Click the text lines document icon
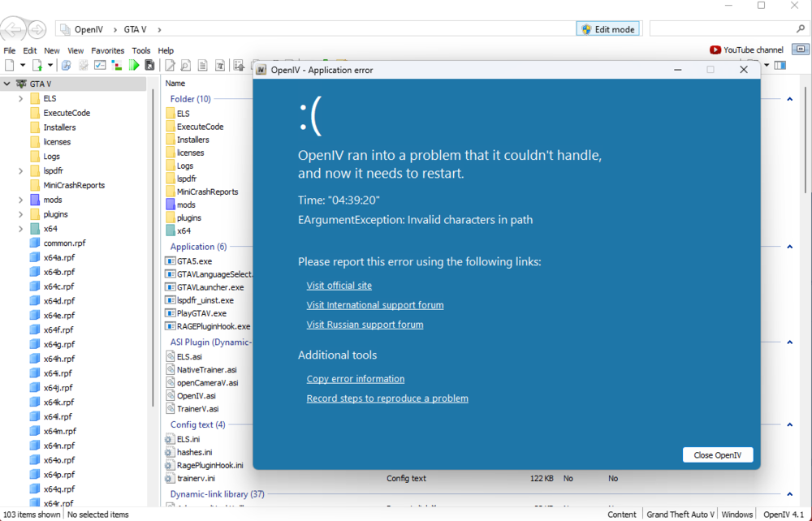812x521 pixels. (202, 65)
